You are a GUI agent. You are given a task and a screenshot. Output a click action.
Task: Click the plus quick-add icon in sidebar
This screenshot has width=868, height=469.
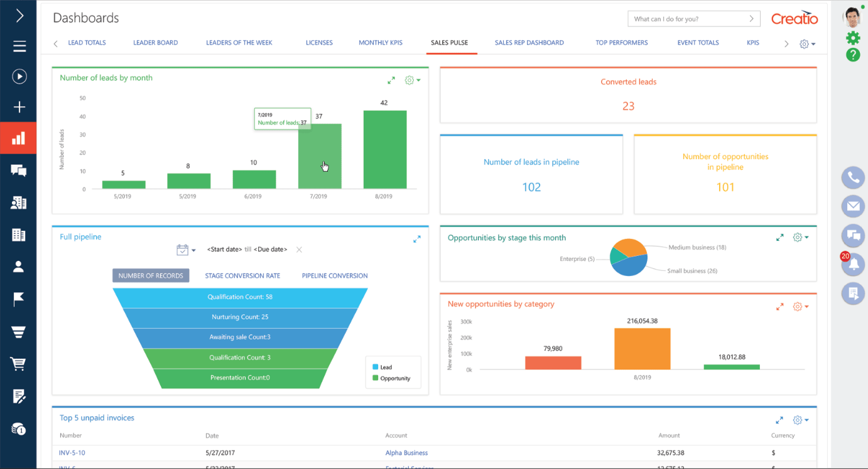pos(19,108)
